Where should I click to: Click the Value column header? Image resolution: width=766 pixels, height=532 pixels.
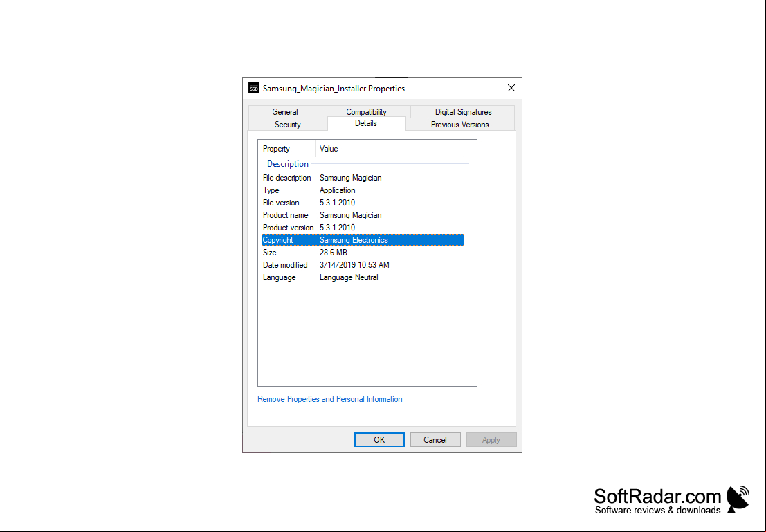390,149
